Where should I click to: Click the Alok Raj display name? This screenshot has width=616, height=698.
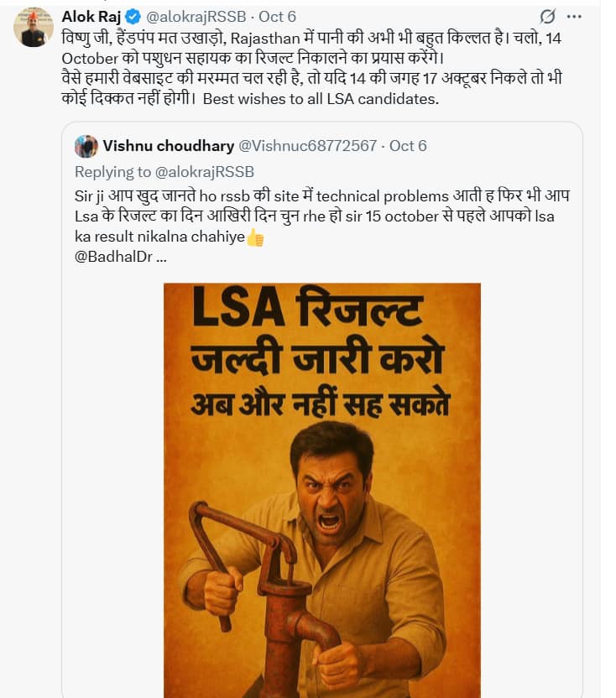pyautogui.click(x=91, y=17)
